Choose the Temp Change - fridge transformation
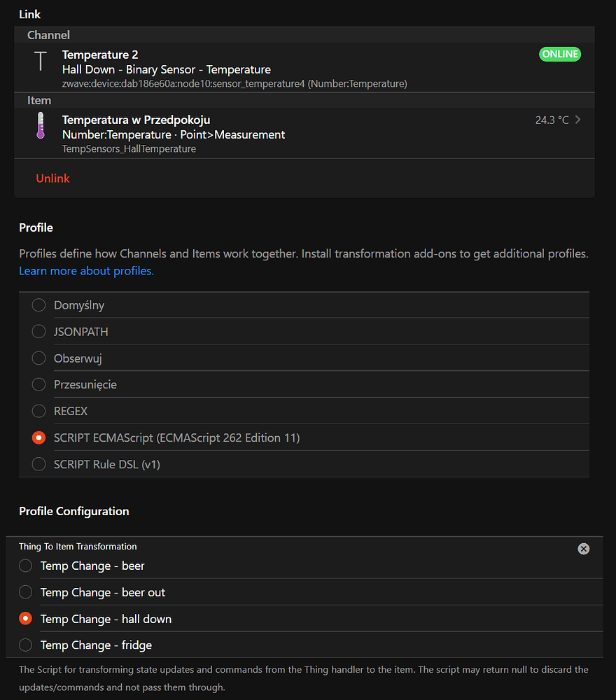 [25, 645]
